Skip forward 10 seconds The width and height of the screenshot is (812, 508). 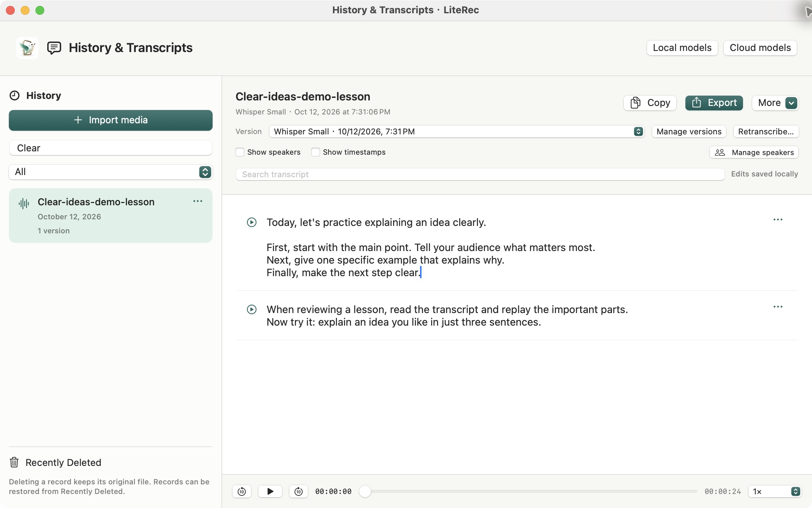(x=299, y=491)
